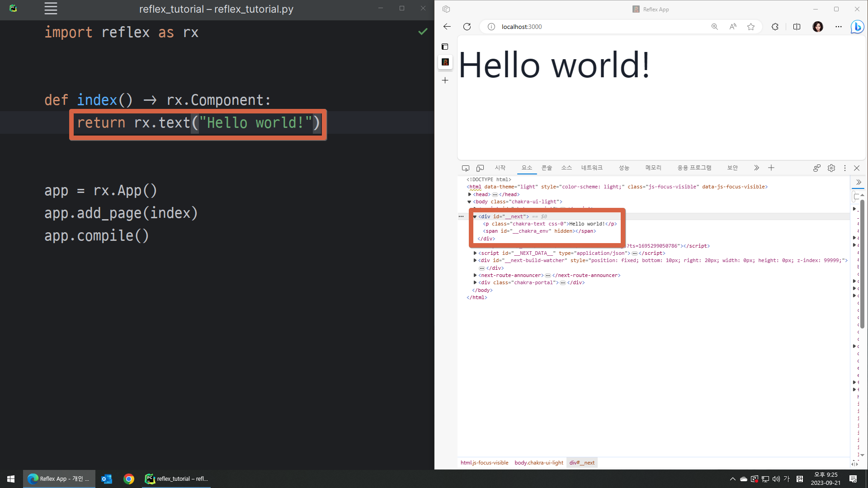Expand the head element node
This screenshot has width=868, height=488.
(470, 194)
